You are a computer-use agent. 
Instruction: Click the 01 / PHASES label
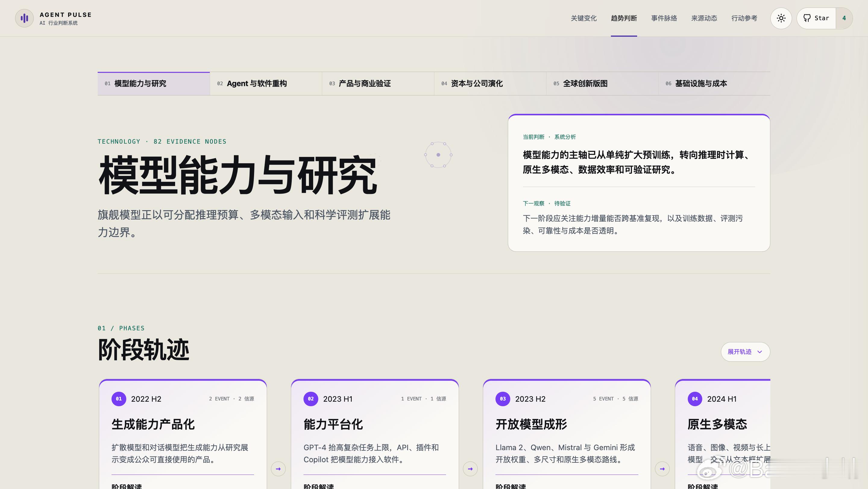(121, 329)
